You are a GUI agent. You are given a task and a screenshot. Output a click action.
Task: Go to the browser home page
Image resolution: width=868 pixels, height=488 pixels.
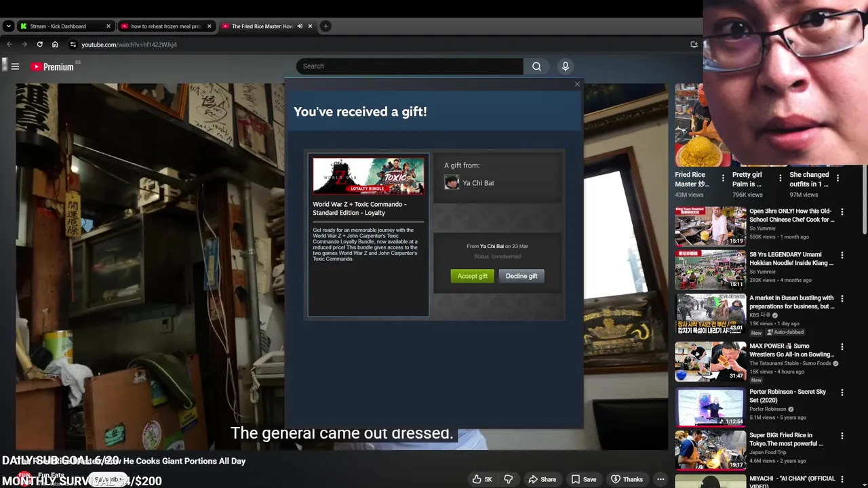55,45
